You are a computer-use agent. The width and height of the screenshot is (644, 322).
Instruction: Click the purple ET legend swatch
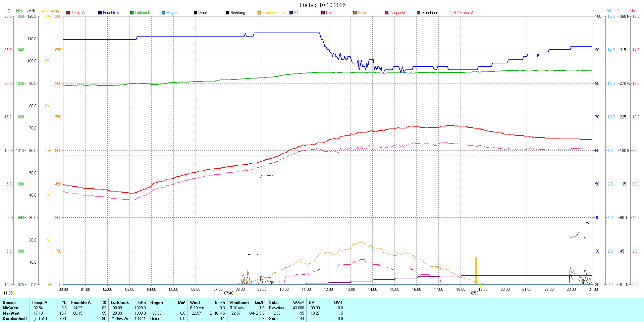291,13
